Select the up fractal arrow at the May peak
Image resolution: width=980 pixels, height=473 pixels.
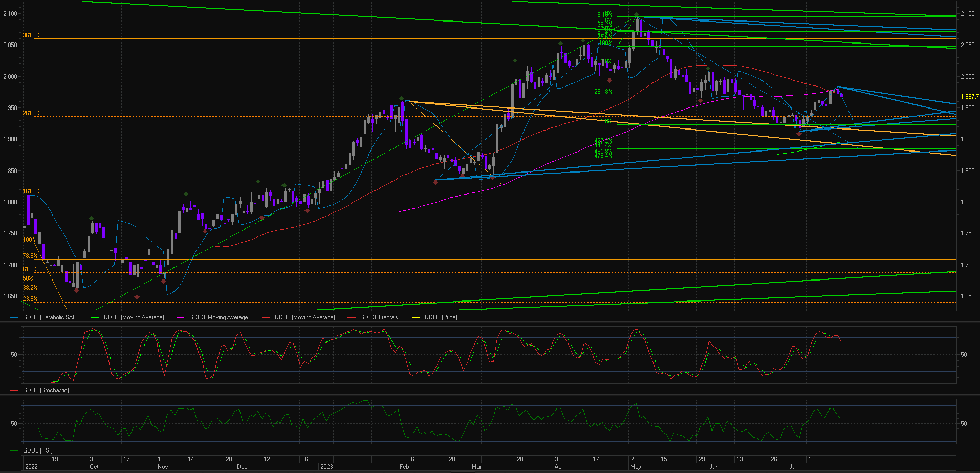(x=636, y=14)
